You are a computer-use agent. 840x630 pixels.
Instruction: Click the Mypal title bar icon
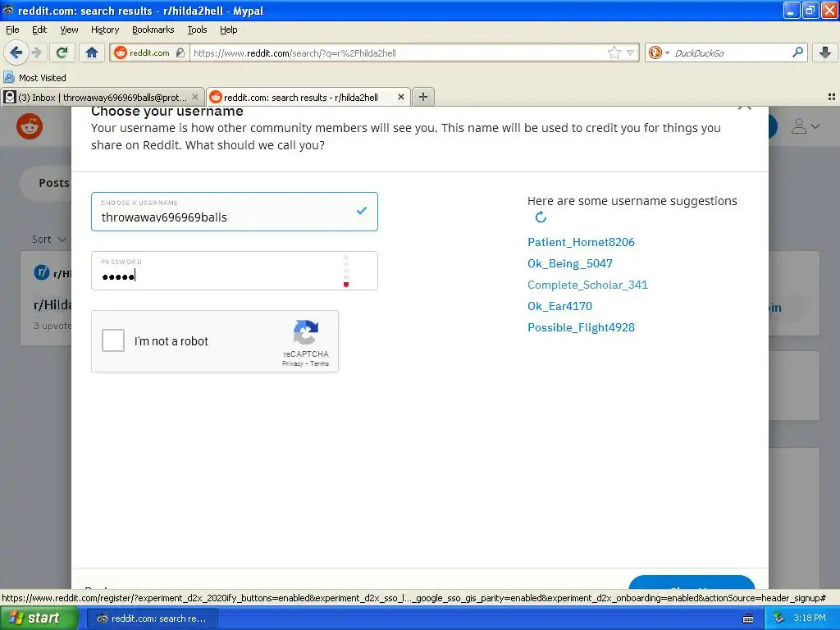(x=8, y=10)
